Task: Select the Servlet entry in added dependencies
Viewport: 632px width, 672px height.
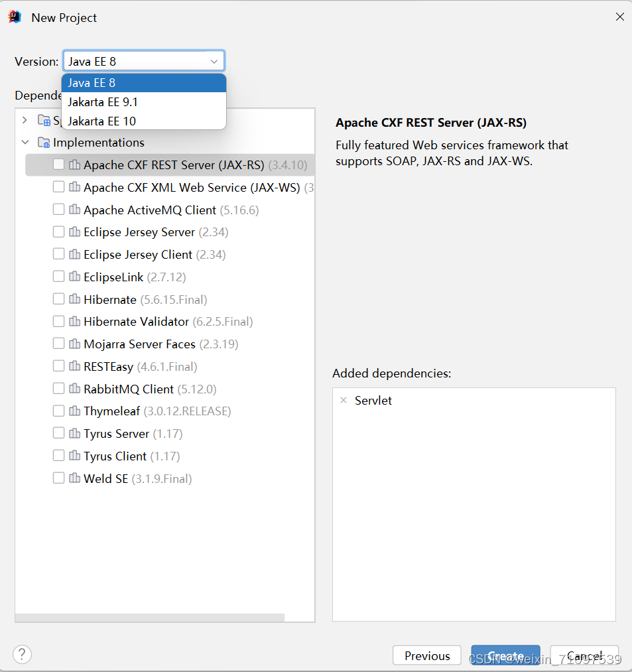Action: 373,400
